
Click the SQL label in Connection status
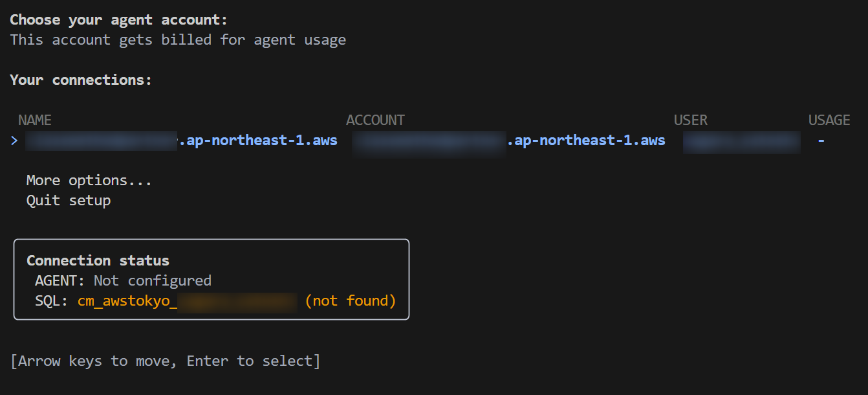(x=52, y=300)
